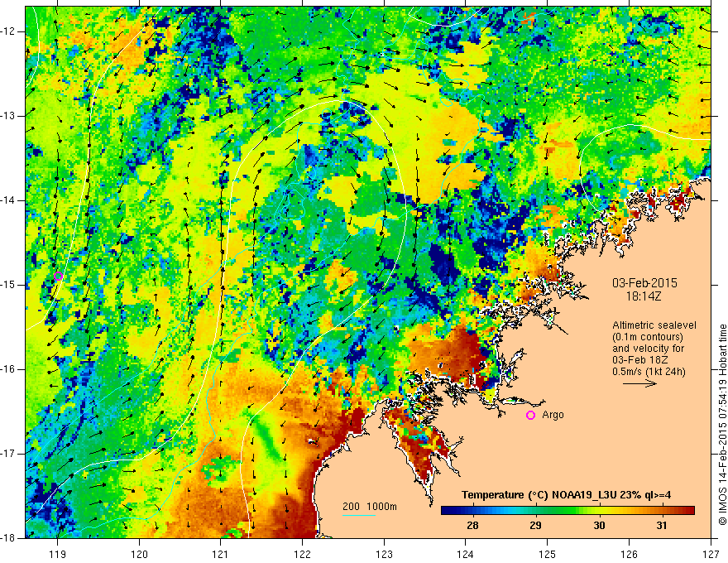Click latitude label '-13'

pos(9,116)
